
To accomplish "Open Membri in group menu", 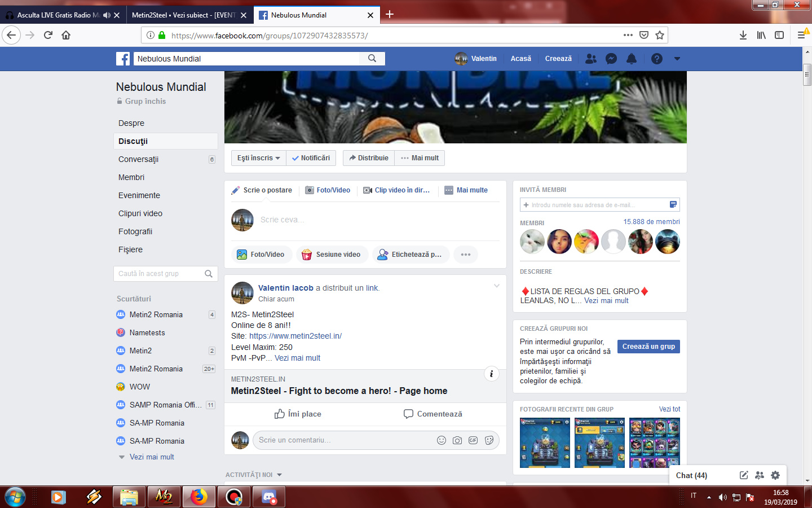I will pyautogui.click(x=131, y=177).
